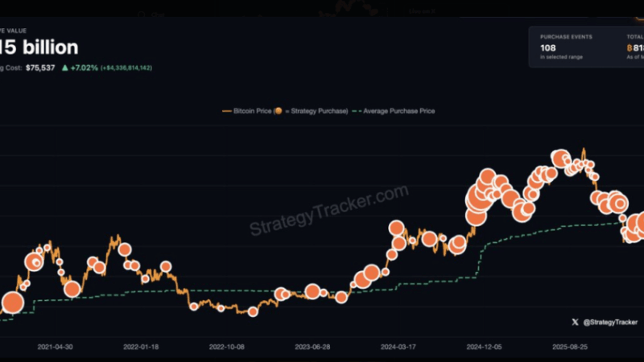The height and width of the screenshot is (362, 644).
Task: Click the green up-triangle next to +7.02%
Action: coord(65,68)
